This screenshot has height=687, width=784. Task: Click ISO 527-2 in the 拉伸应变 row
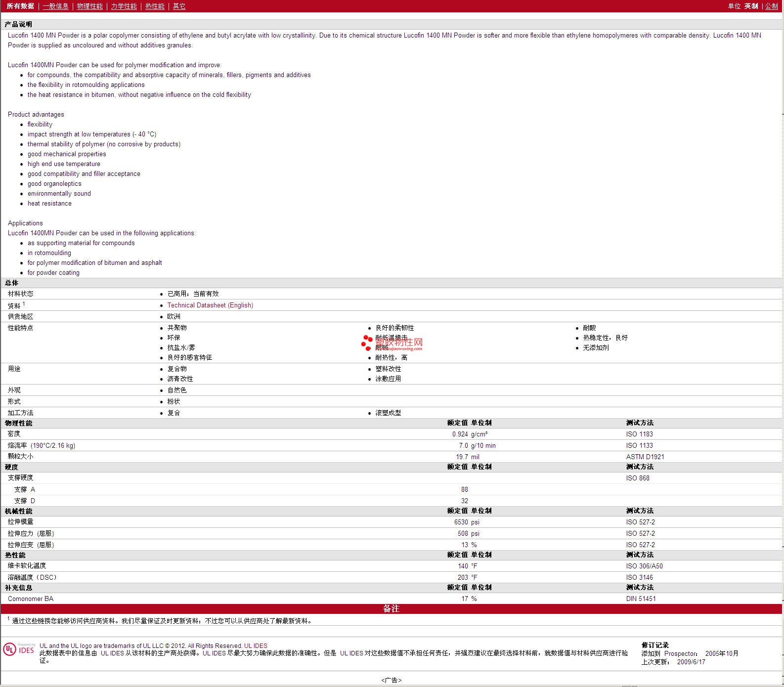click(x=640, y=545)
